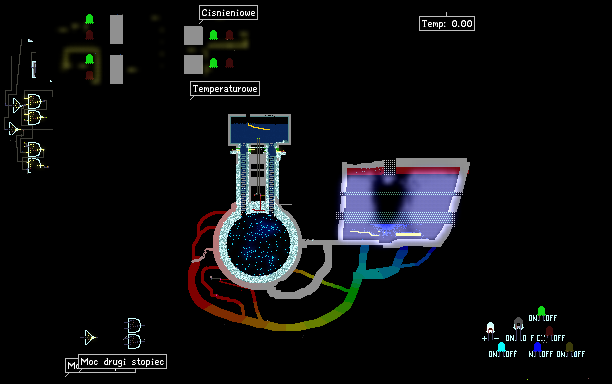Toggle the olive LED OFF contact
This screenshot has height=384, width=612.
click(x=578, y=354)
